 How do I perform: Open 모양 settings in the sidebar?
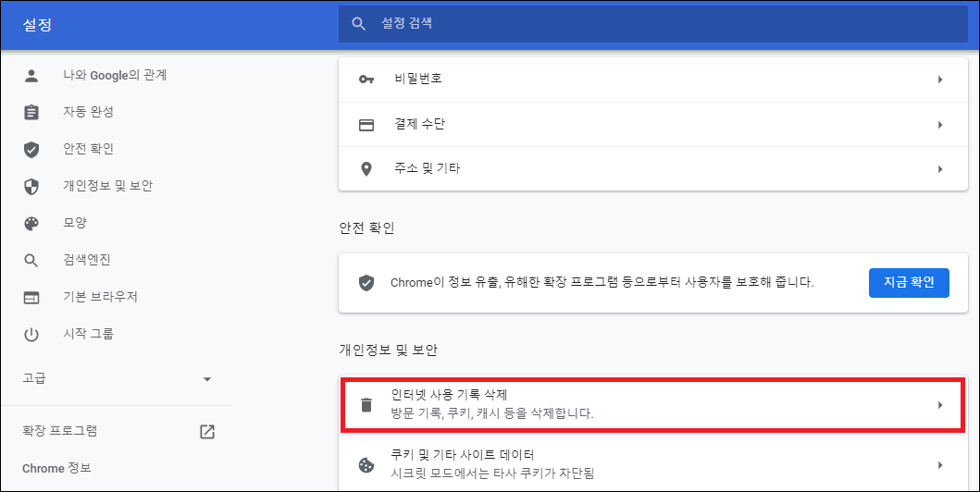click(75, 223)
